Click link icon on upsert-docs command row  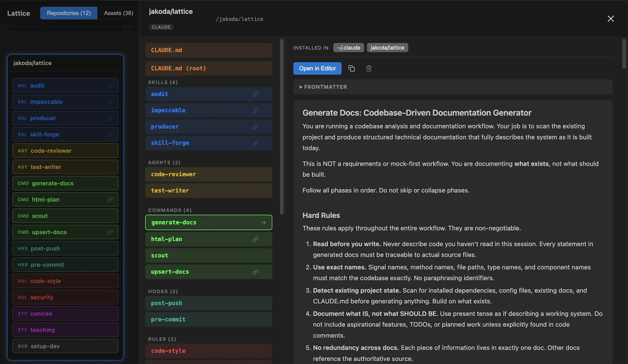256,272
